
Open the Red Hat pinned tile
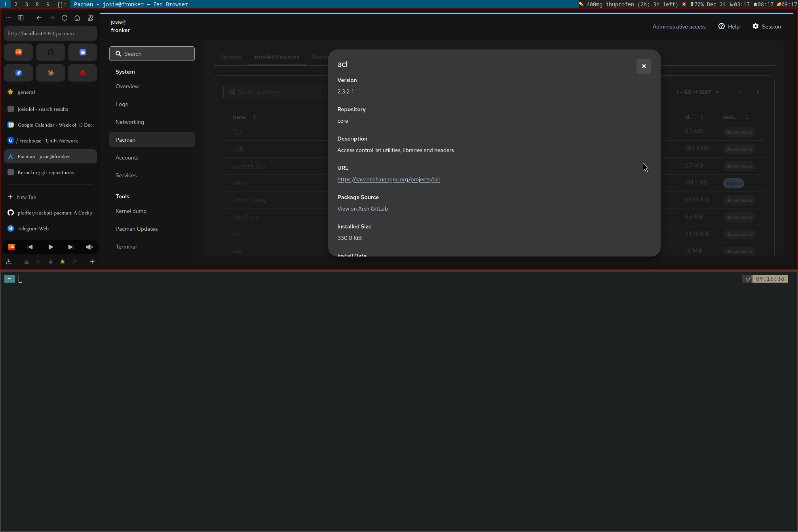[x=82, y=73]
